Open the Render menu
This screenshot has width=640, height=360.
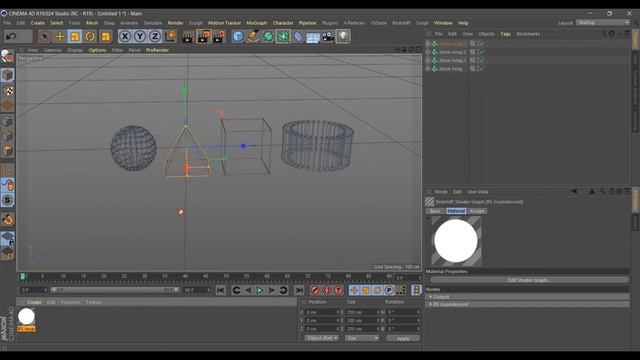coord(176,23)
